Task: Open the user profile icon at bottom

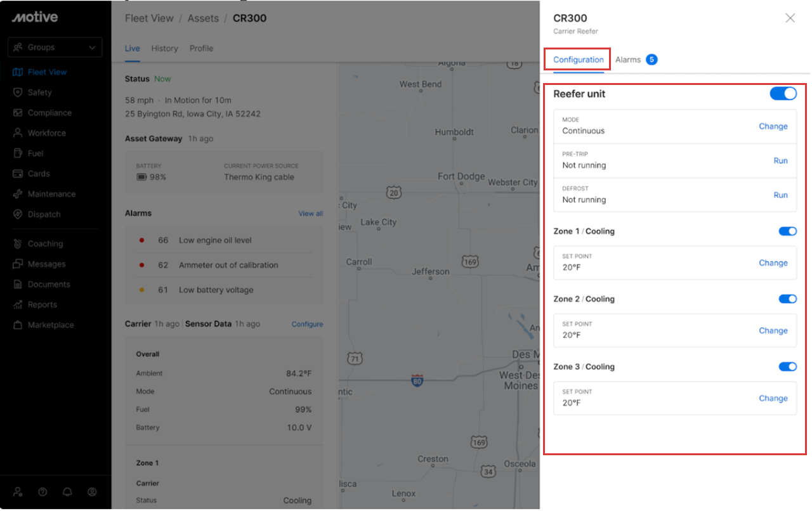Action: pyautogui.click(x=92, y=492)
